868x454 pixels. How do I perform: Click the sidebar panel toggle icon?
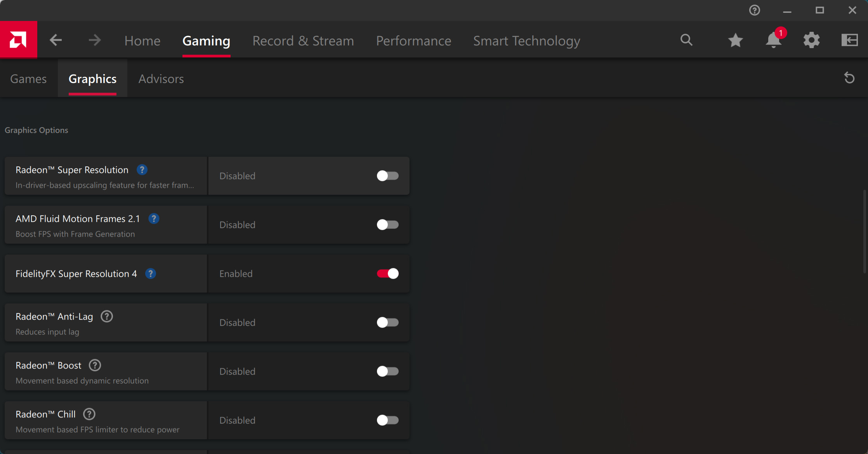849,40
